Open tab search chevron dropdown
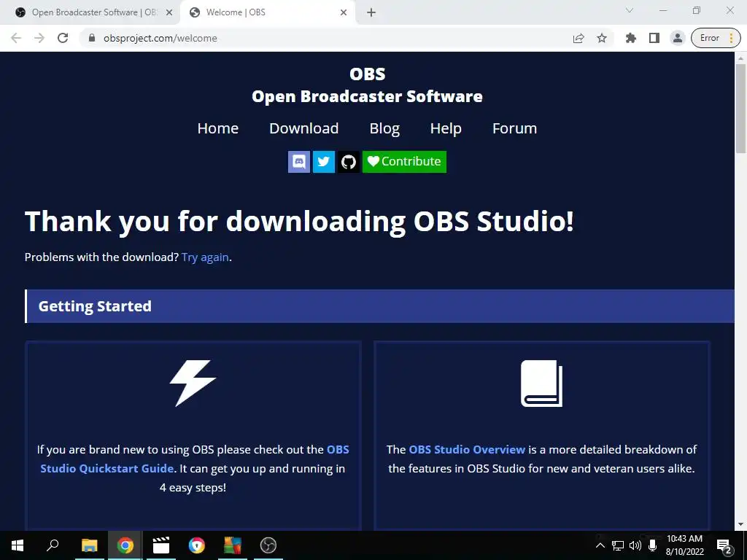The width and height of the screenshot is (747, 560). [630, 10]
